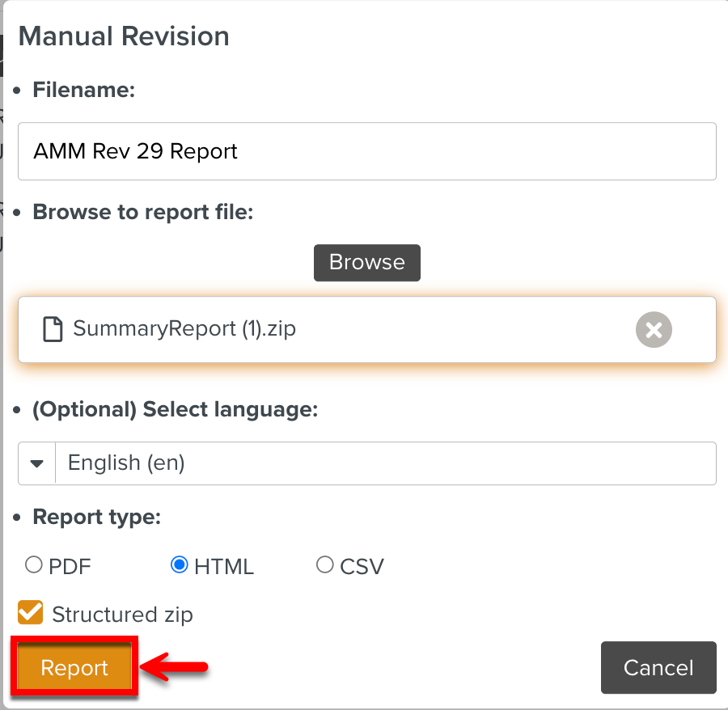The width and height of the screenshot is (728, 710).
Task: Remove the SummaryReport (1).zip file
Action: pyautogui.click(x=654, y=329)
